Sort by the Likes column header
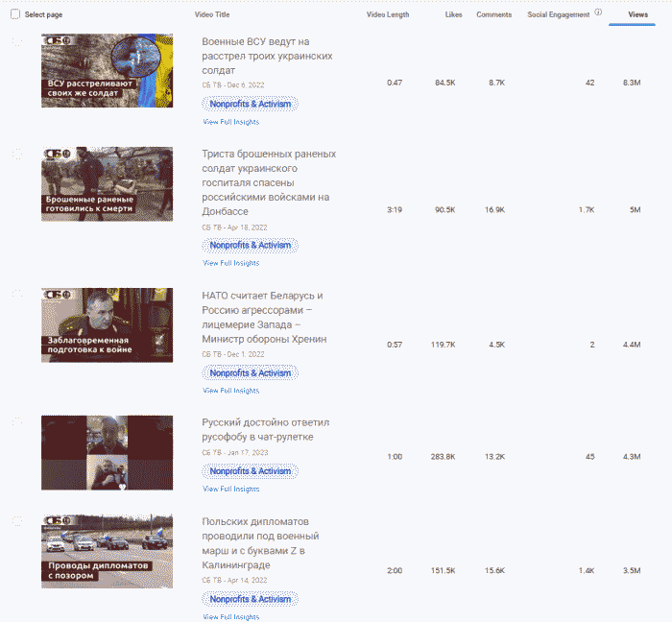The height and width of the screenshot is (622, 672). click(x=453, y=14)
